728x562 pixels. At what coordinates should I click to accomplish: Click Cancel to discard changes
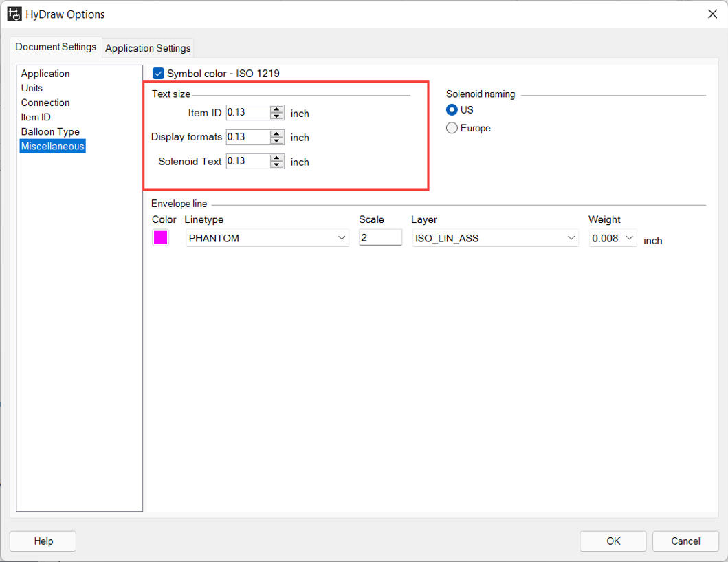tap(685, 541)
